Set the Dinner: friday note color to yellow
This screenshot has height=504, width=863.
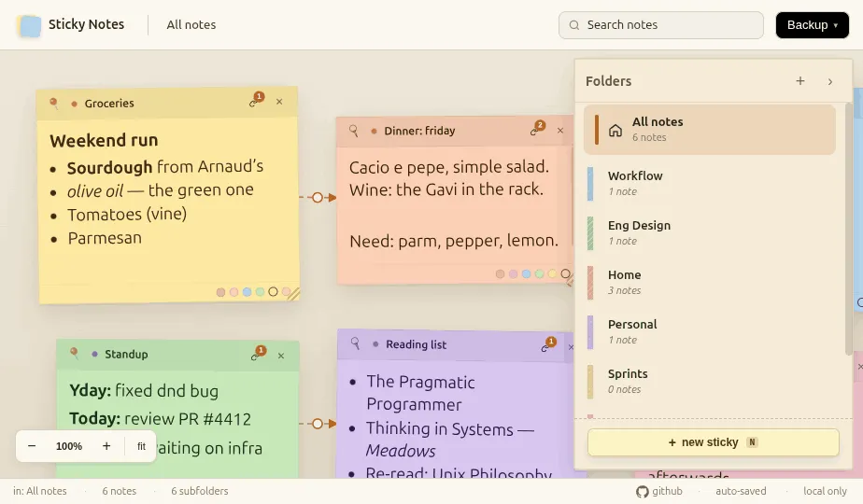coord(552,274)
